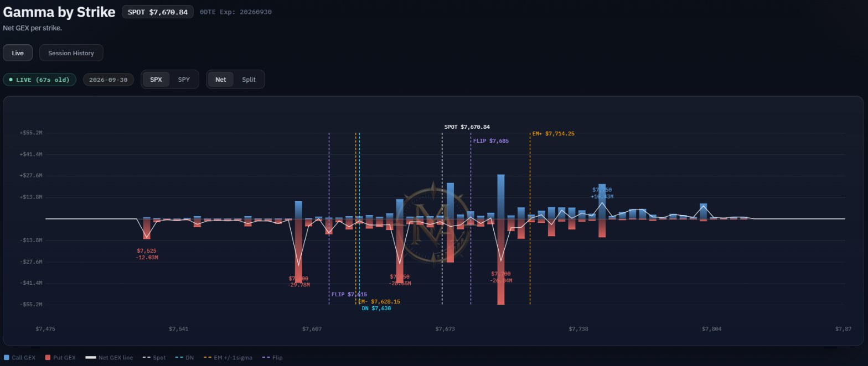This screenshot has height=366, width=868.
Task: Click the $7,475 x-axis label
Action: pyautogui.click(x=45, y=329)
